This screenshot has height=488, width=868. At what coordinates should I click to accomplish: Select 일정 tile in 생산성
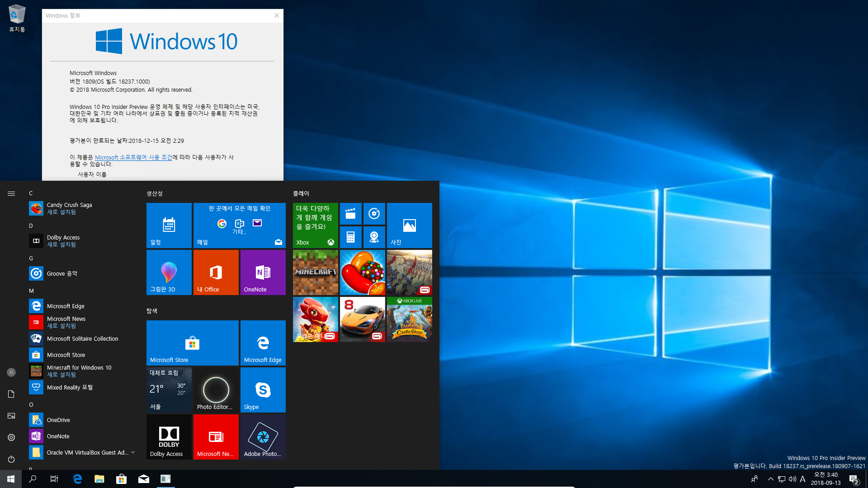(x=169, y=225)
